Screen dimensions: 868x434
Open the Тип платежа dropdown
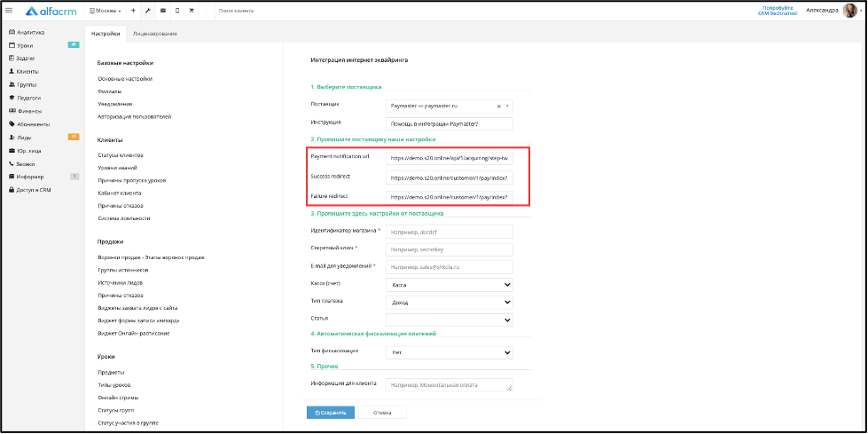pos(449,303)
